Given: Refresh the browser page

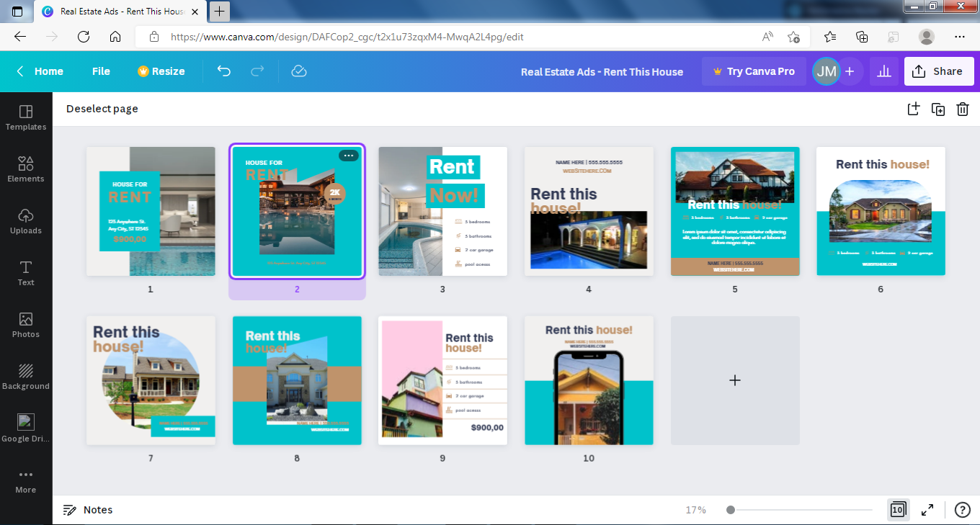Looking at the screenshot, I should point(84,37).
